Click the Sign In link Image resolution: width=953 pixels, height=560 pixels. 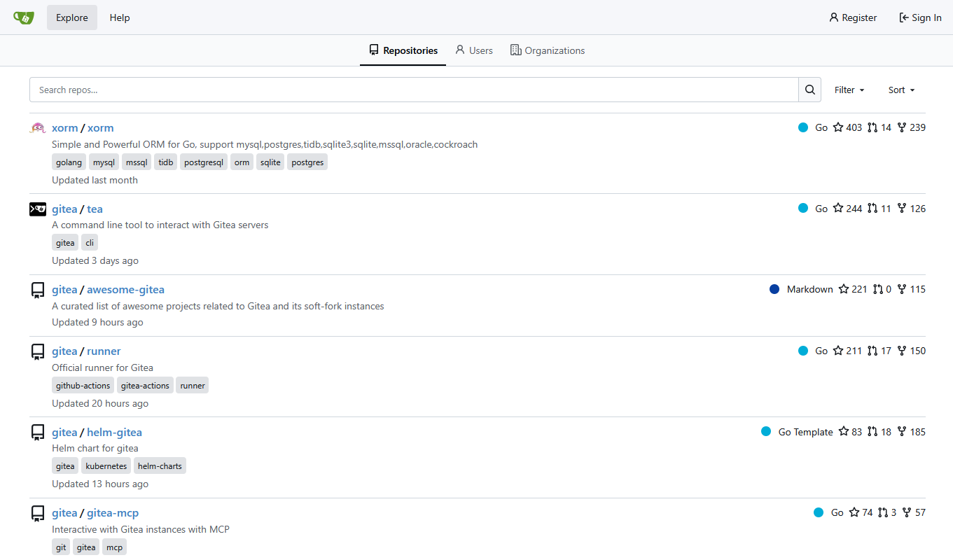[920, 17]
